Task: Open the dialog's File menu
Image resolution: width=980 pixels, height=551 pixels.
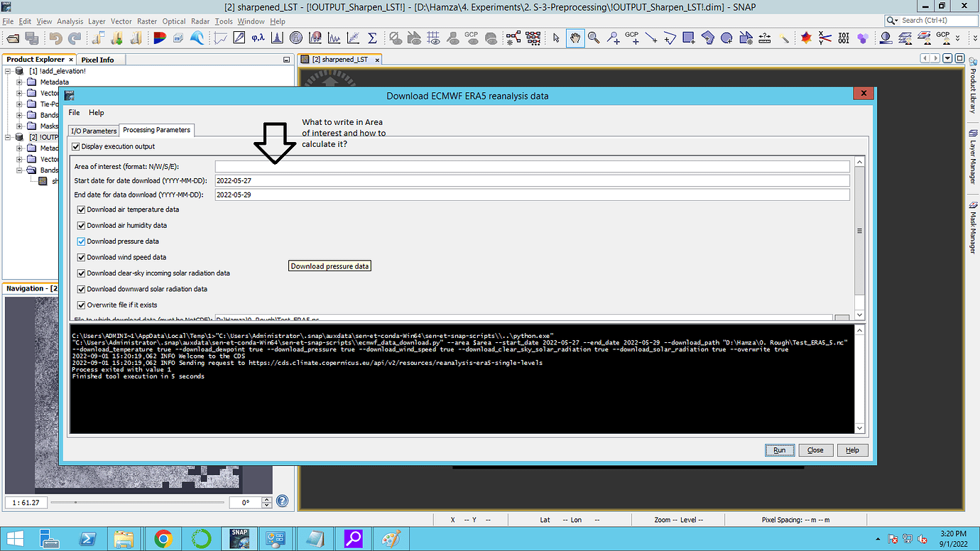Action: (x=74, y=113)
